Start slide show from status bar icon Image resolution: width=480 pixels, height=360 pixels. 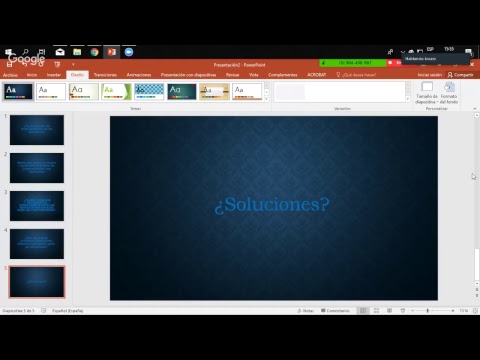point(403,311)
